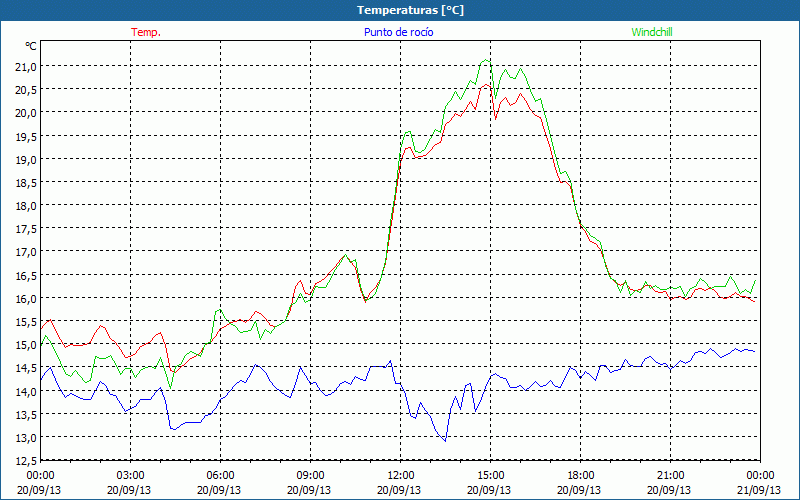Image resolution: width=800 pixels, height=500 pixels.
Task: Click the "20/09/13" date beneath 06:00
Action: click(x=219, y=490)
